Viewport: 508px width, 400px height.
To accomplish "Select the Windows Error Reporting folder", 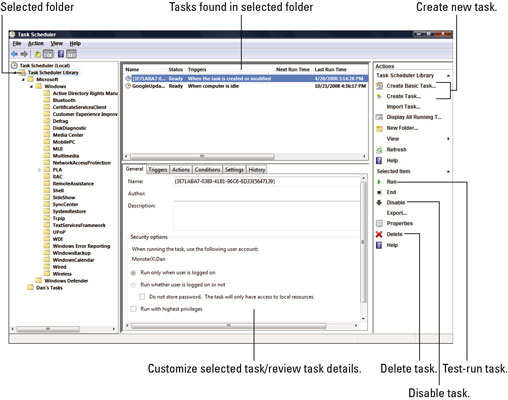I will (x=81, y=246).
